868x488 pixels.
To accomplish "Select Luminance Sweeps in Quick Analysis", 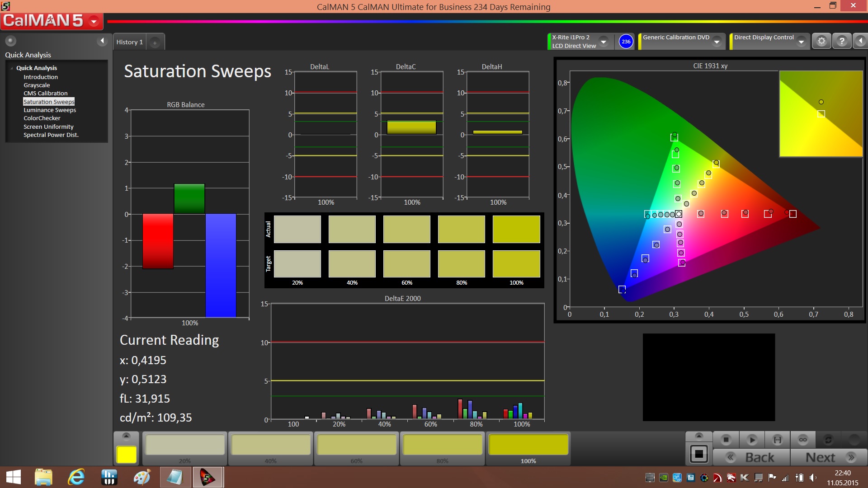I will [x=50, y=110].
